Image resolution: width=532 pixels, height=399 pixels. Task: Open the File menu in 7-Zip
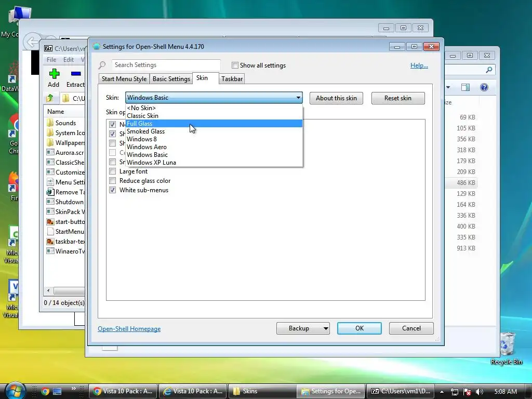pyautogui.click(x=51, y=59)
